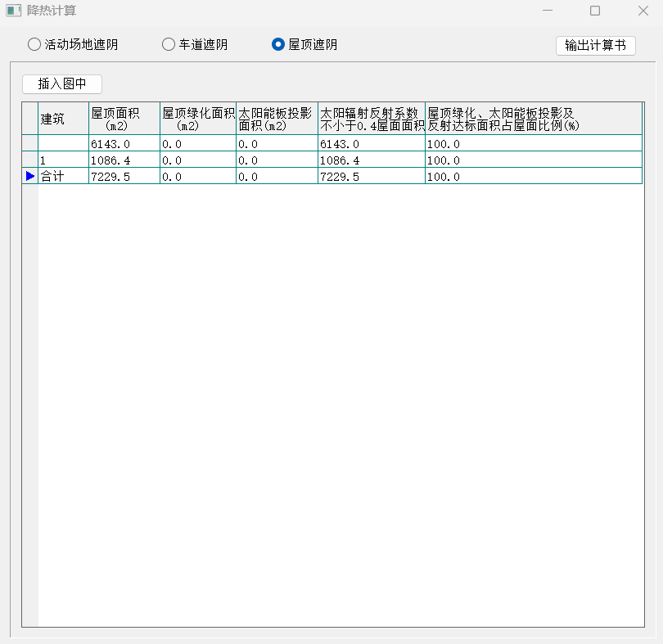
Task: Click the building cell labeled 1
Action: coord(63,160)
